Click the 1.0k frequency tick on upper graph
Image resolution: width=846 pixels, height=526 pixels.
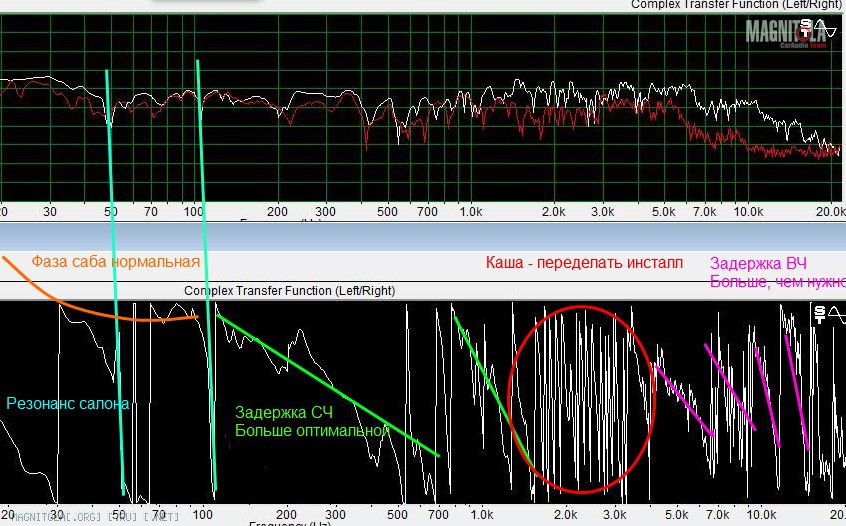tap(468, 213)
